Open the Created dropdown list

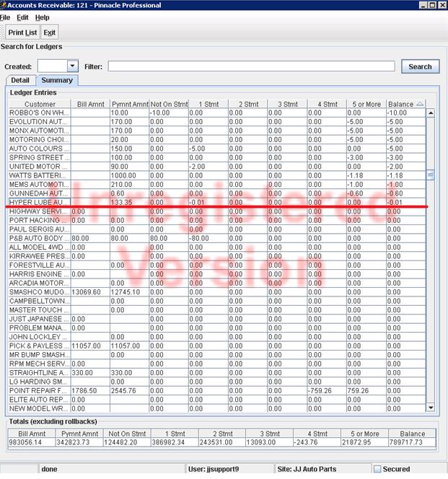72,66
